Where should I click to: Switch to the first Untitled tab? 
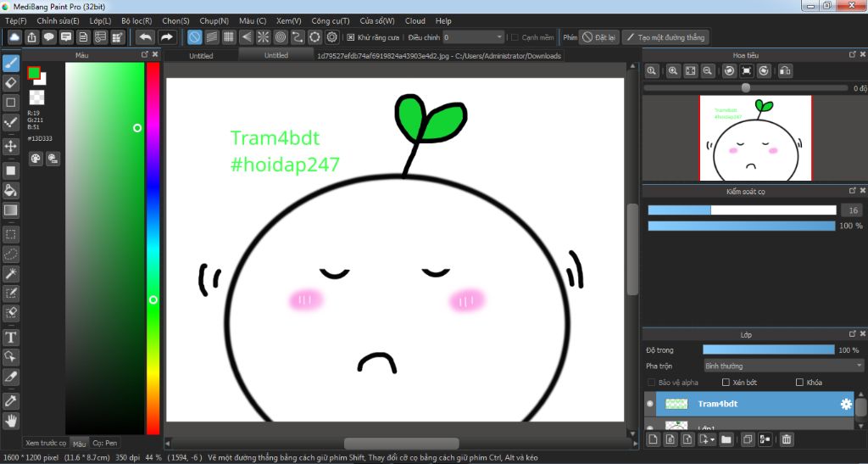(201, 55)
